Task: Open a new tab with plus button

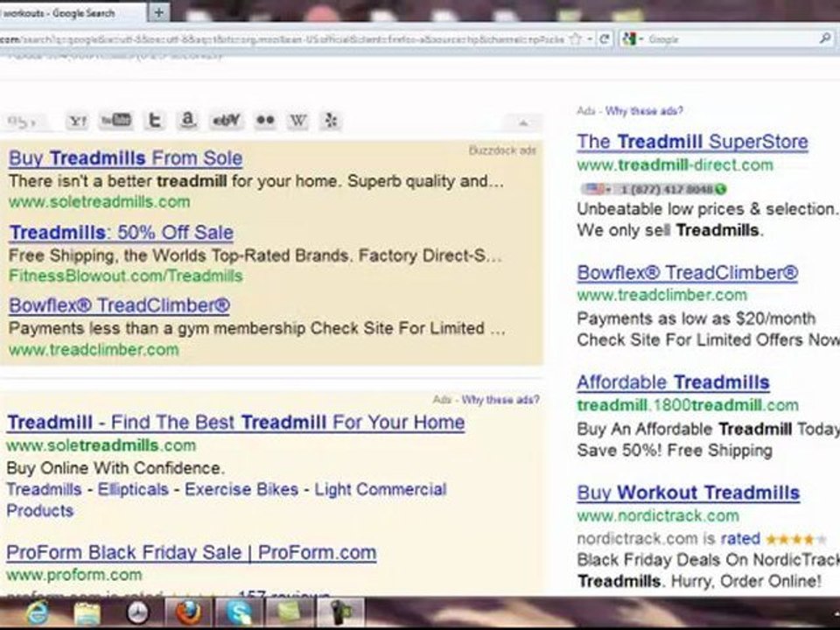Action: pos(158,12)
